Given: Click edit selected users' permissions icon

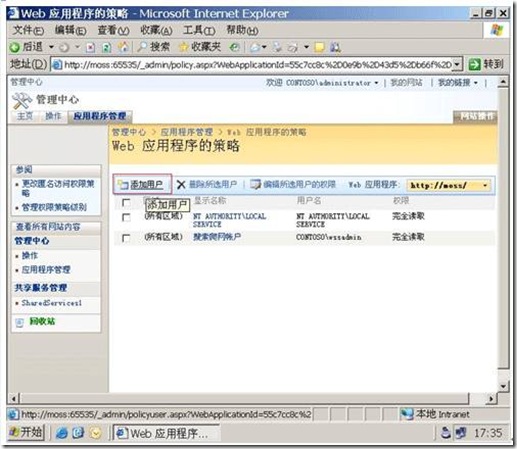Looking at the screenshot, I should pos(255,184).
